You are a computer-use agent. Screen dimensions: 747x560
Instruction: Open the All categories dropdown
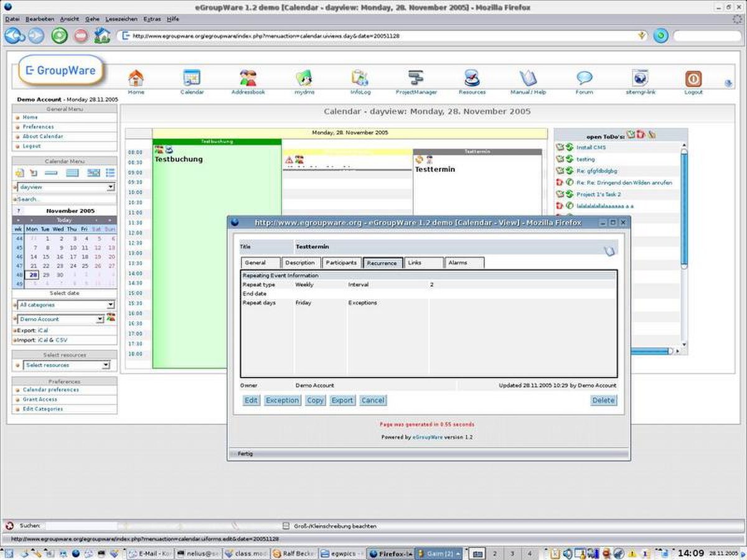coord(67,305)
